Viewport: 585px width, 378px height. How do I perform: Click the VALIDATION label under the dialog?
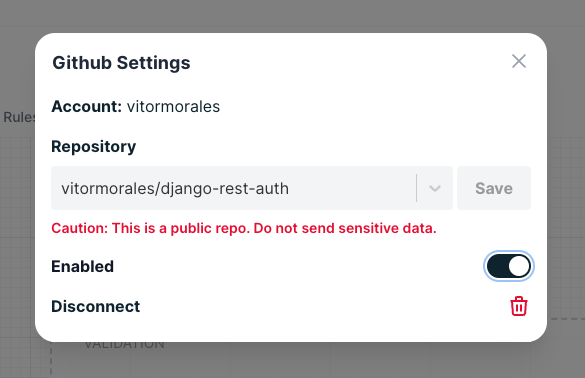124,344
